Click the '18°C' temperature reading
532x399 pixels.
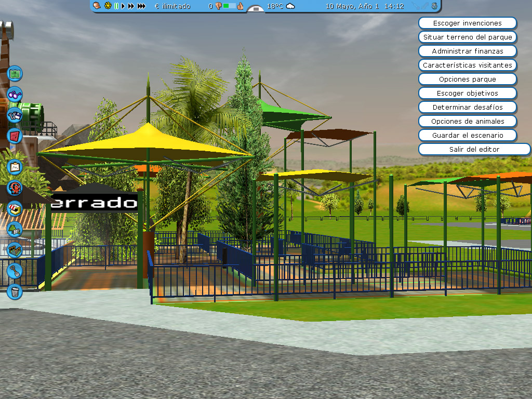click(x=275, y=6)
